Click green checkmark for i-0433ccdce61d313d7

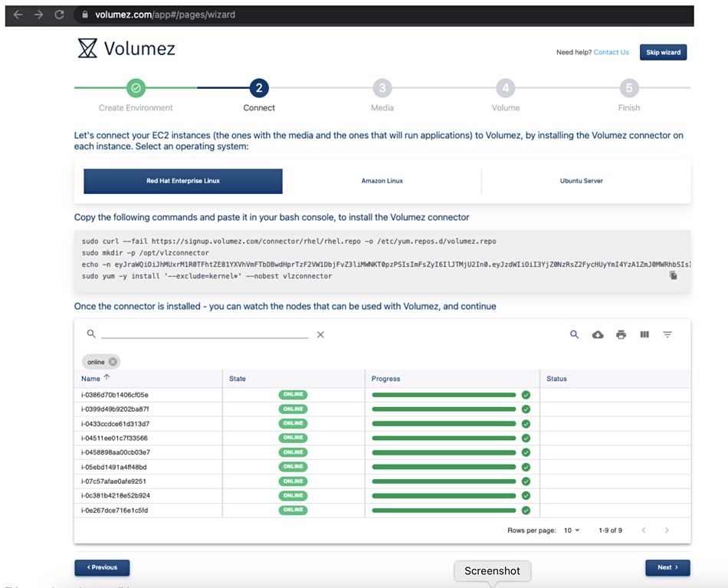click(526, 424)
